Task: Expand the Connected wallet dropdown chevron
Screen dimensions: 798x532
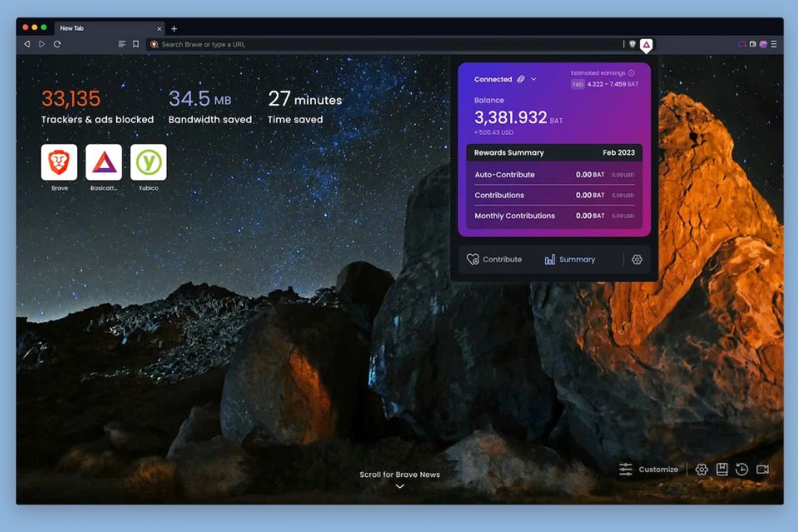Action: (534, 79)
